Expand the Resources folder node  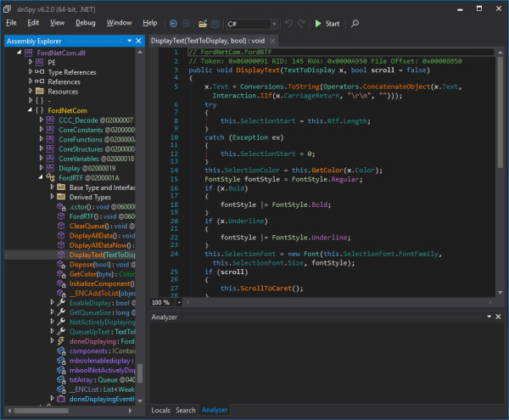(31, 91)
